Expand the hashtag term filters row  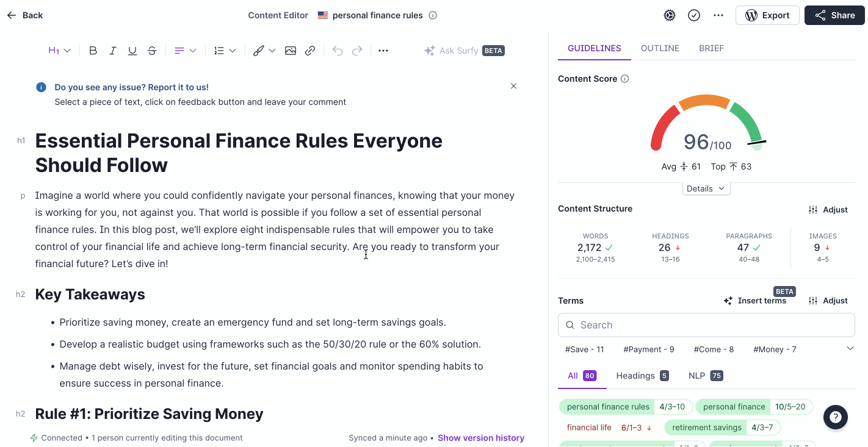click(x=850, y=349)
